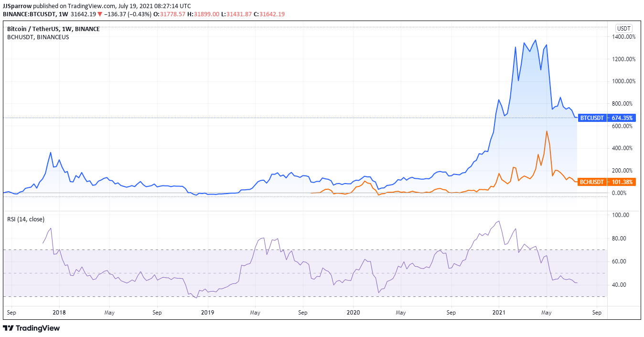Click the opening price O:31778.57 in header
Screen dimensions: 644x337
170,14
